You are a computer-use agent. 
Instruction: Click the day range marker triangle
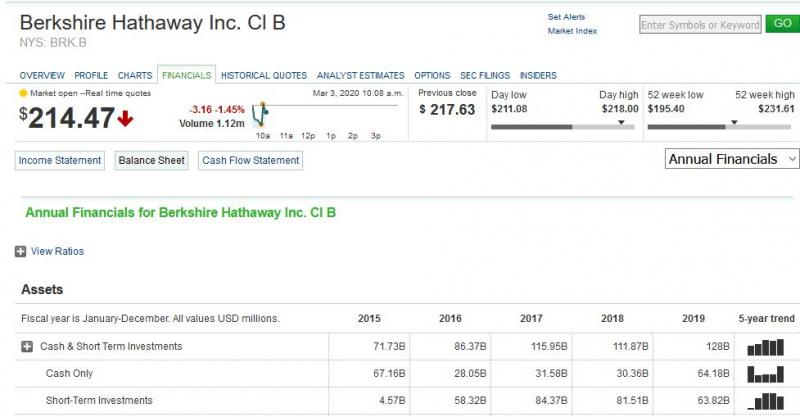click(621, 122)
